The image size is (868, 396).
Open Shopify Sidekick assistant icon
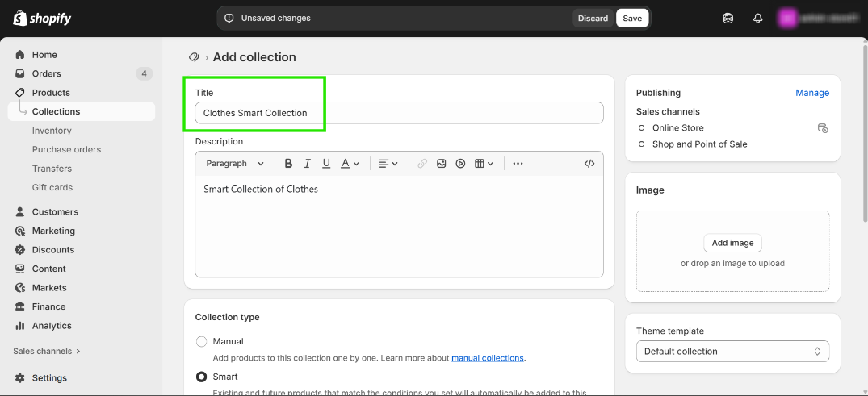(728, 19)
